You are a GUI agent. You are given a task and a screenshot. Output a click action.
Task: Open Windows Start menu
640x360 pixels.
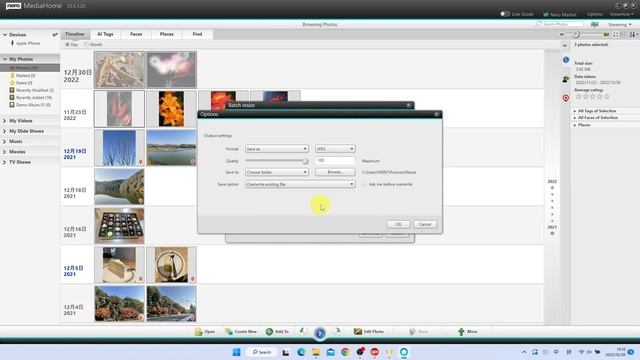point(236,352)
